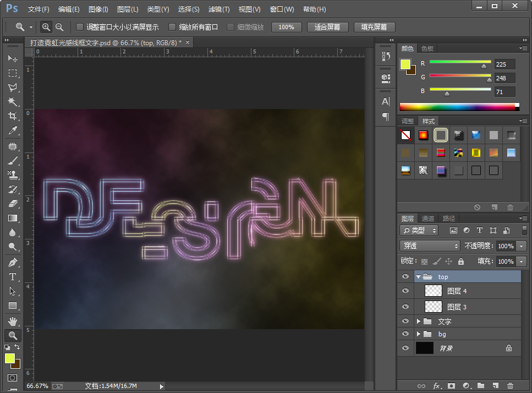Image resolution: width=532 pixels, height=393 pixels.
Task: Check 调整窗口大小以满屏显示 option
Action: tap(80, 27)
